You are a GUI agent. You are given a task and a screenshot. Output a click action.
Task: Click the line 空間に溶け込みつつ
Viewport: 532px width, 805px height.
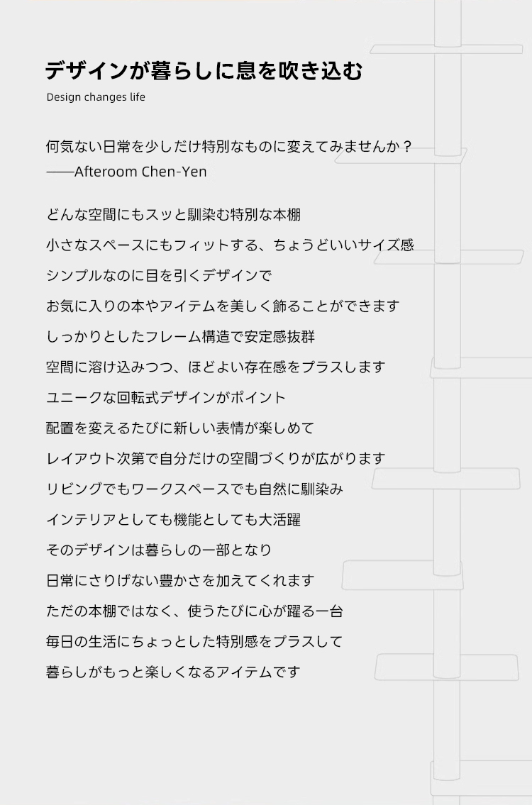[x=216, y=367]
